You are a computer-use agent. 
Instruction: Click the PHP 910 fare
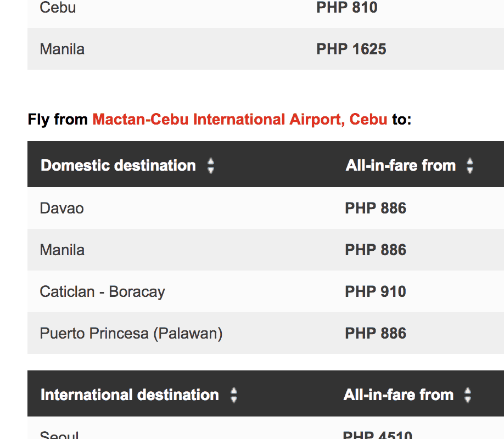coord(376,292)
